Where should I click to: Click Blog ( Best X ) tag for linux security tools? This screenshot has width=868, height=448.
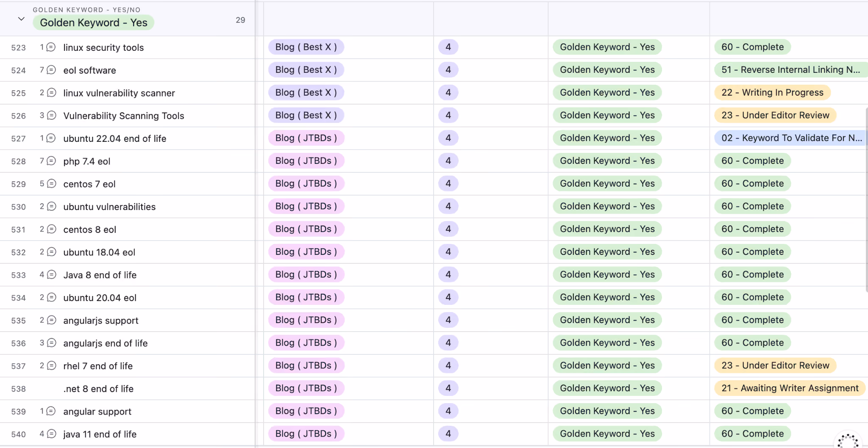pyautogui.click(x=306, y=47)
